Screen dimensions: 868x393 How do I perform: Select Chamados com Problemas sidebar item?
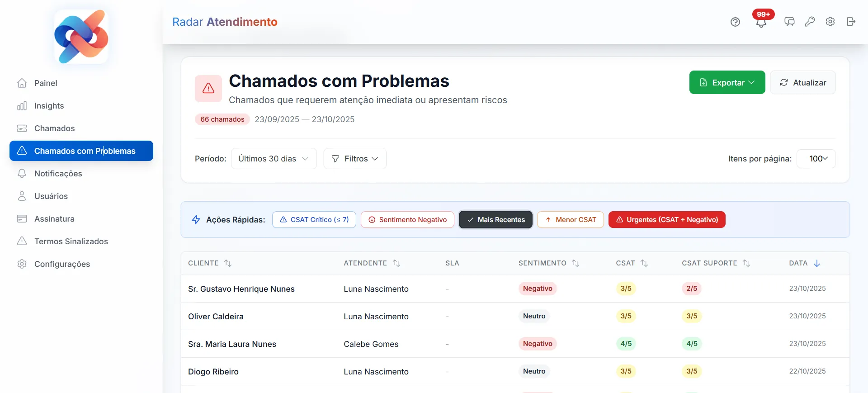coord(81,151)
